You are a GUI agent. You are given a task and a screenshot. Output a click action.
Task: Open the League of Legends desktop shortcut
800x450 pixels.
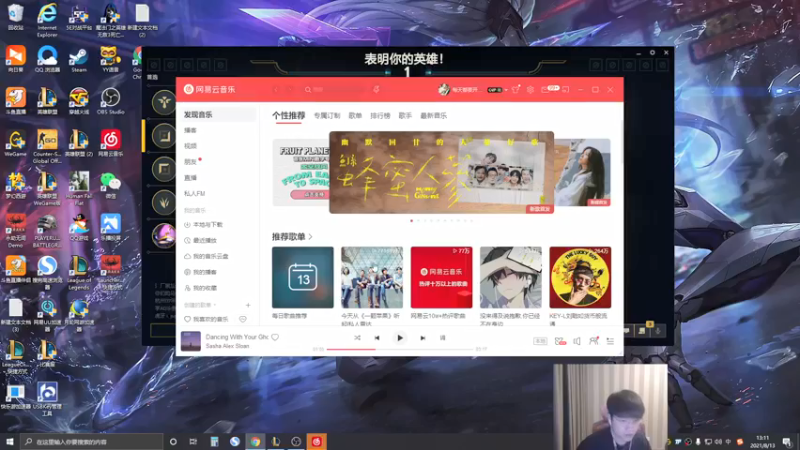79,272
